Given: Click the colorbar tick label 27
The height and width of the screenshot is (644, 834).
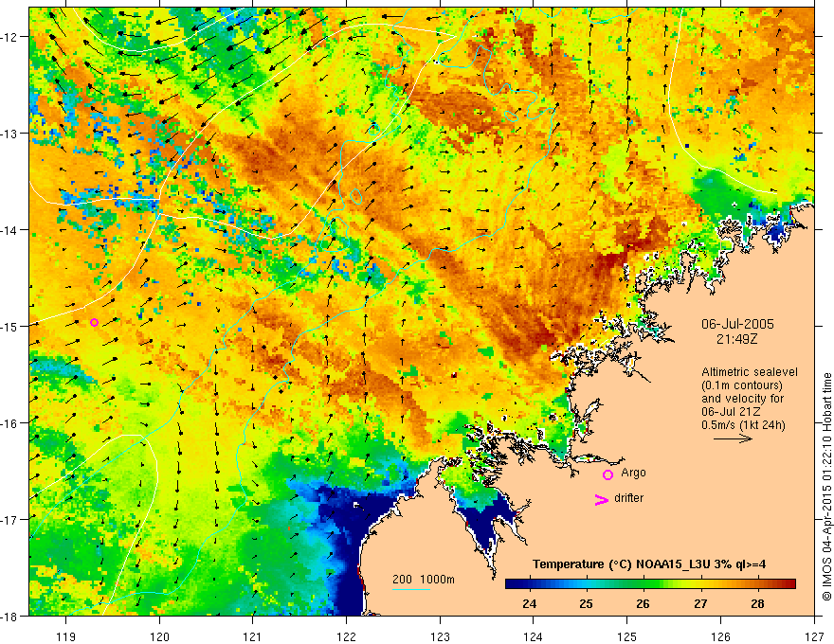Looking at the screenshot, I should pos(700,603).
